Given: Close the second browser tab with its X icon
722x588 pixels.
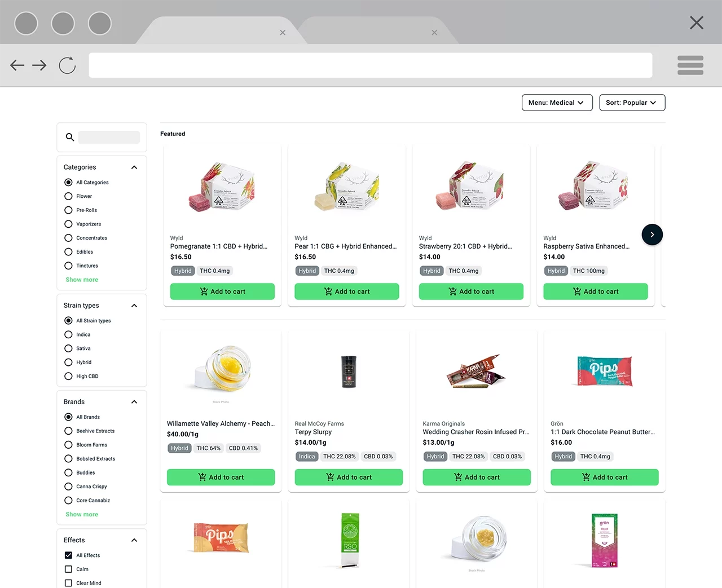Looking at the screenshot, I should 434,33.
